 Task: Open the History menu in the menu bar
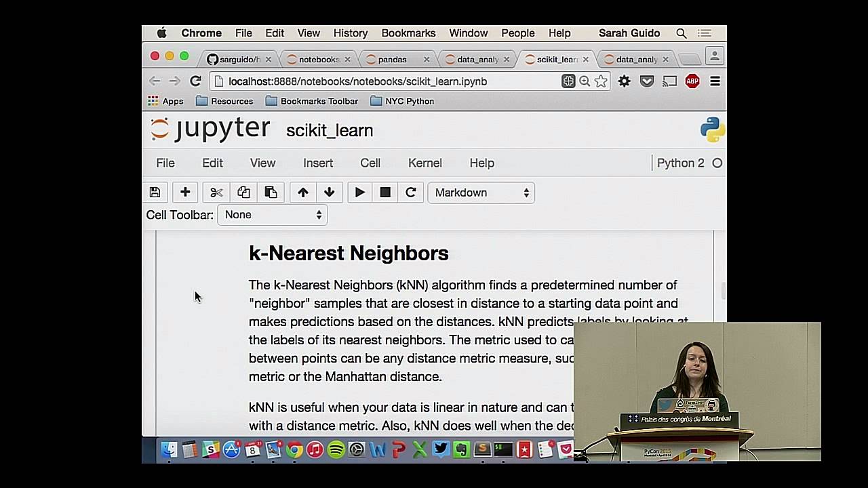pyautogui.click(x=350, y=33)
